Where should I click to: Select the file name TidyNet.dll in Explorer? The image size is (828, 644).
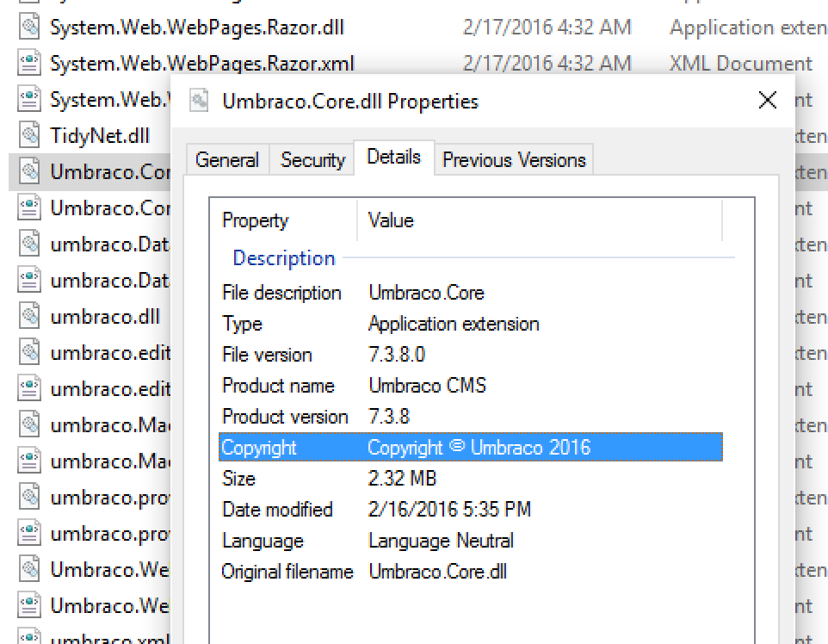click(x=100, y=136)
